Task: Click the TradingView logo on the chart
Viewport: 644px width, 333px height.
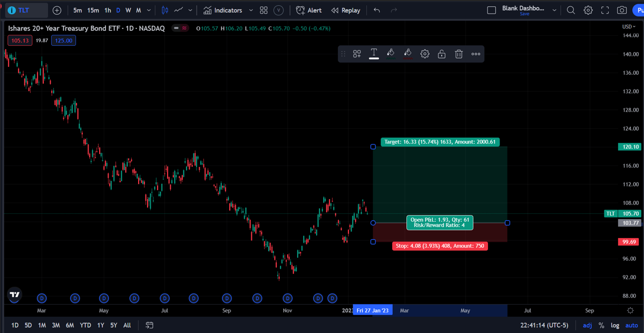Action: click(15, 295)
